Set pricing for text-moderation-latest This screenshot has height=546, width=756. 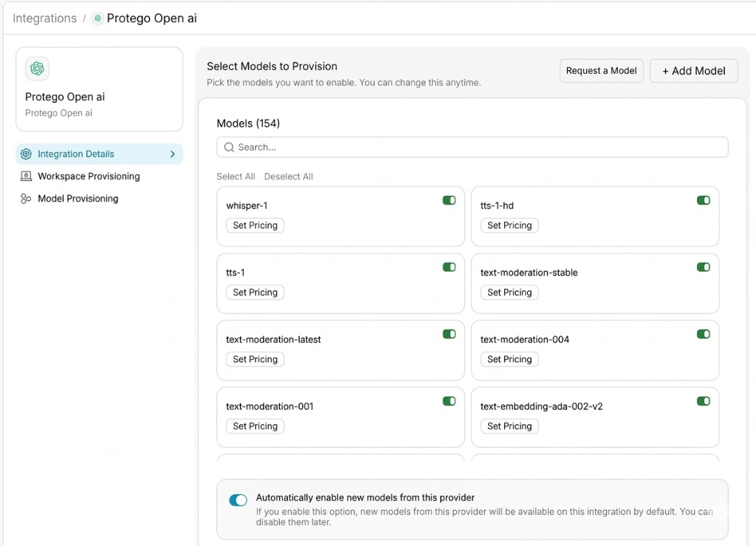coord(255,359)
